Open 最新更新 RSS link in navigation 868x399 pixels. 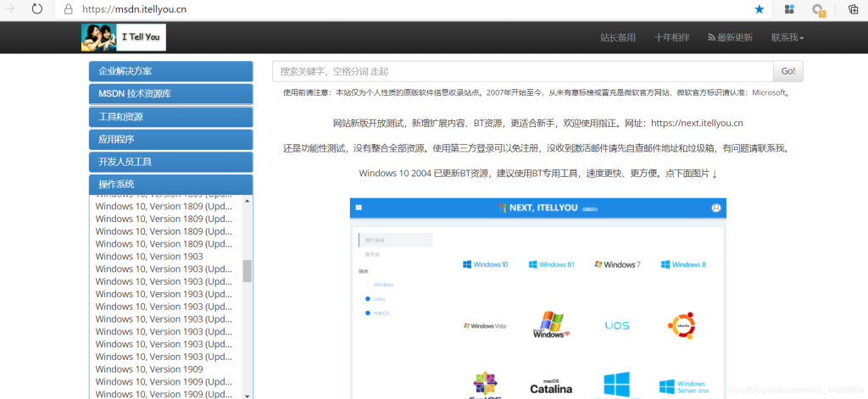pos(730,37)
